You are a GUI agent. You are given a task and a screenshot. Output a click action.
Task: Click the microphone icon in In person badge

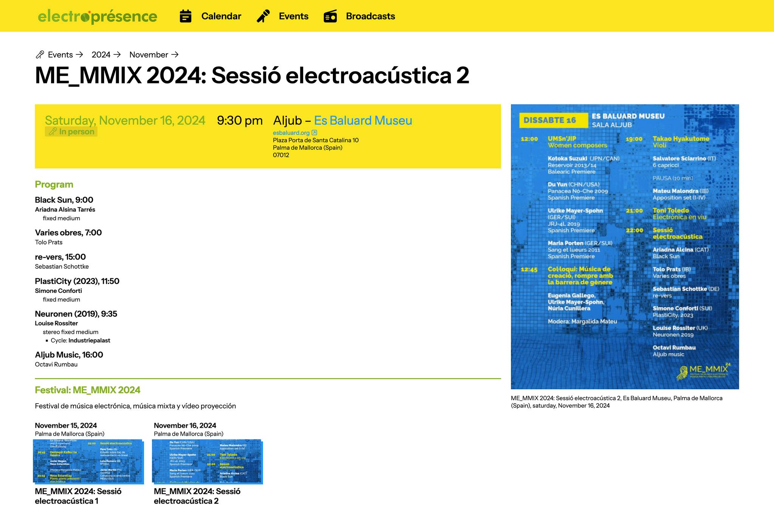pos(53,131)
